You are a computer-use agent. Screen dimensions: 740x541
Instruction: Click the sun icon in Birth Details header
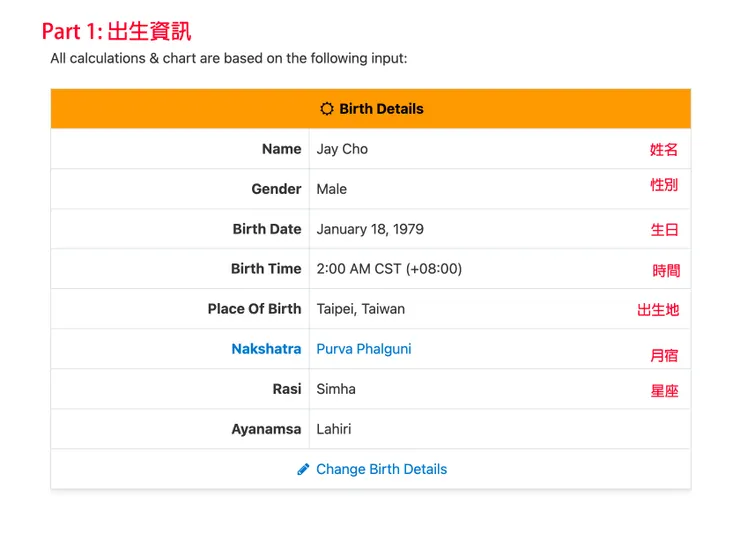point(326,109)
